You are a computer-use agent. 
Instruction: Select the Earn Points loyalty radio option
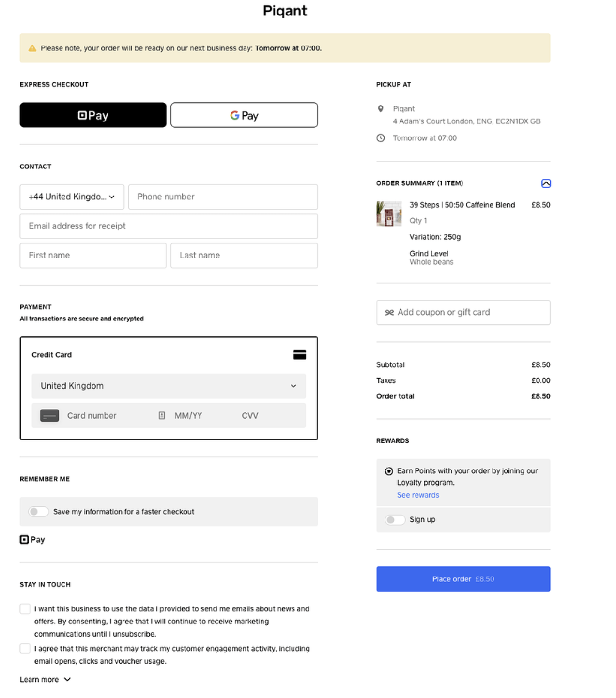coord(388,470)
